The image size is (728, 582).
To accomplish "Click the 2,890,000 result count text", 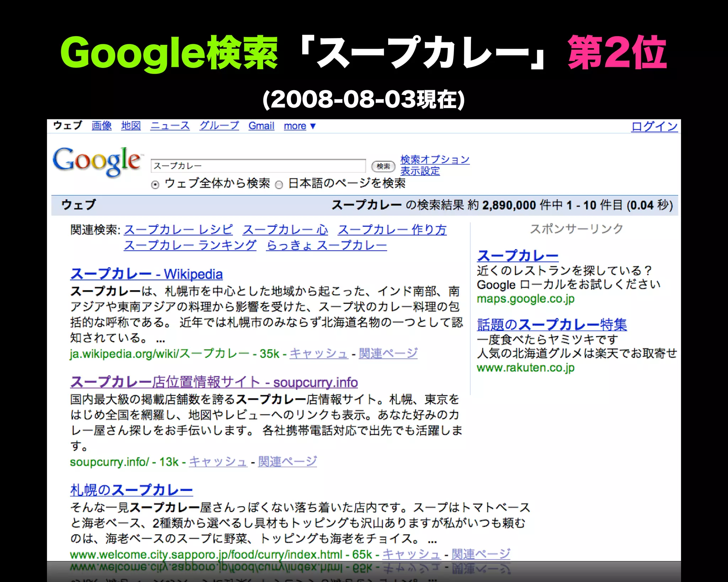I will (x=509, y=205).
